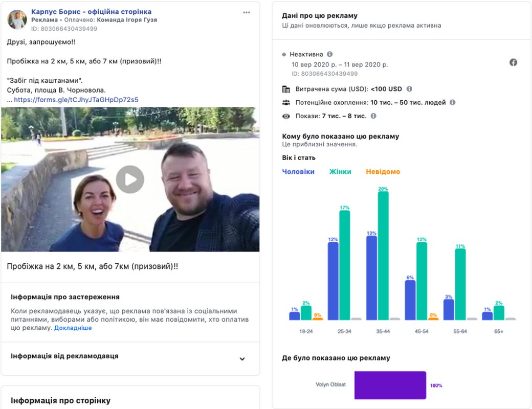This screenshot has height=409, width=532.
Task: Toggle Невідомо legend in chart
Action: coord(383,172)
